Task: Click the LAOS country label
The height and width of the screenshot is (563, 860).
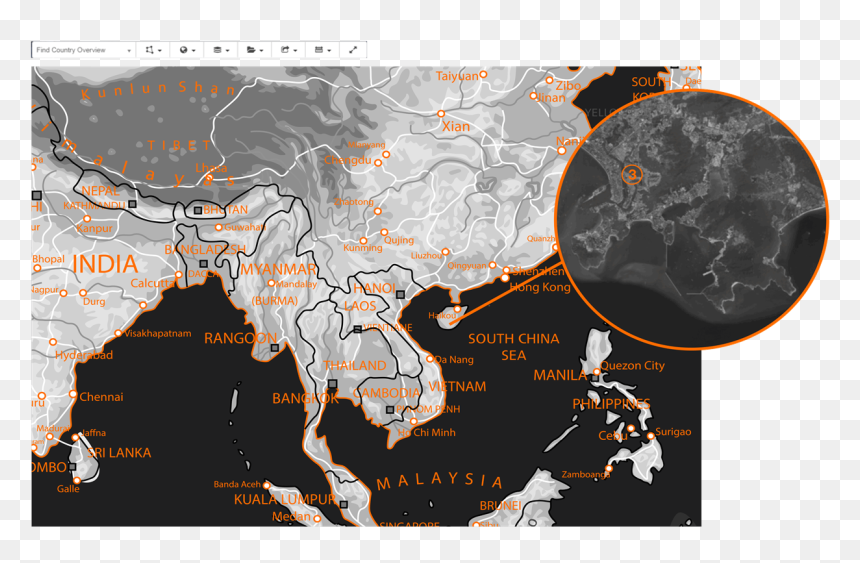Action: click(x=360, y=306)
